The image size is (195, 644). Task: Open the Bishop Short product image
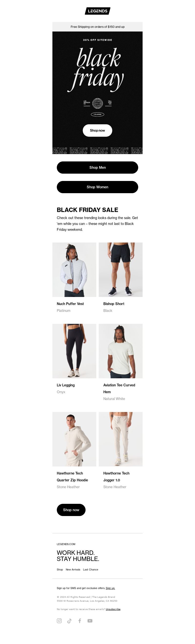click(x=121, y=270)
